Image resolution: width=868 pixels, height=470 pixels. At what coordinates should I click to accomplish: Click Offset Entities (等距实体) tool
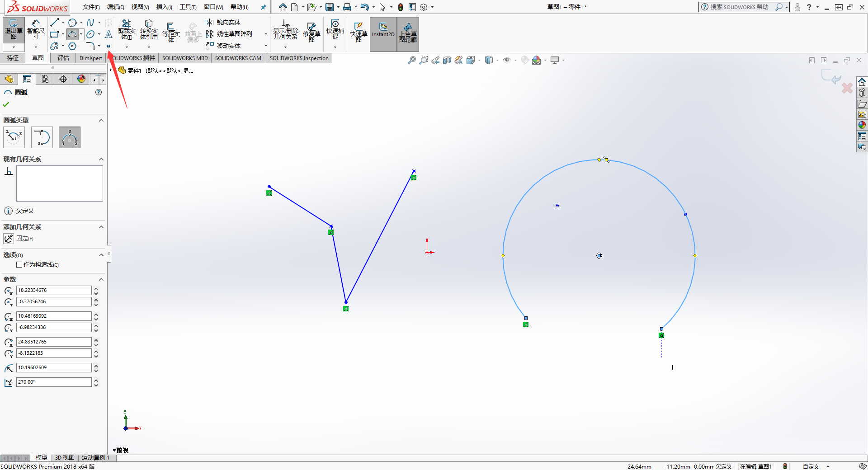click(171, 32)
